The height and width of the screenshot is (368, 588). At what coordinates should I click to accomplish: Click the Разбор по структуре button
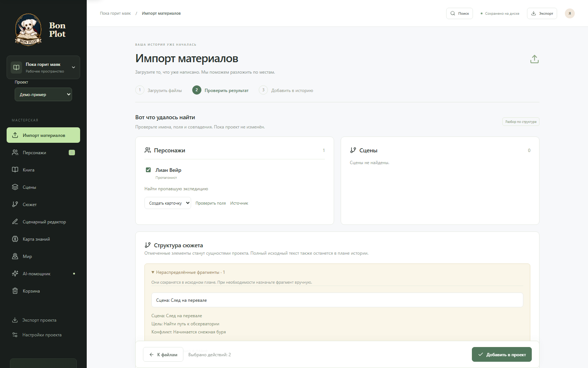pos(521,122)
